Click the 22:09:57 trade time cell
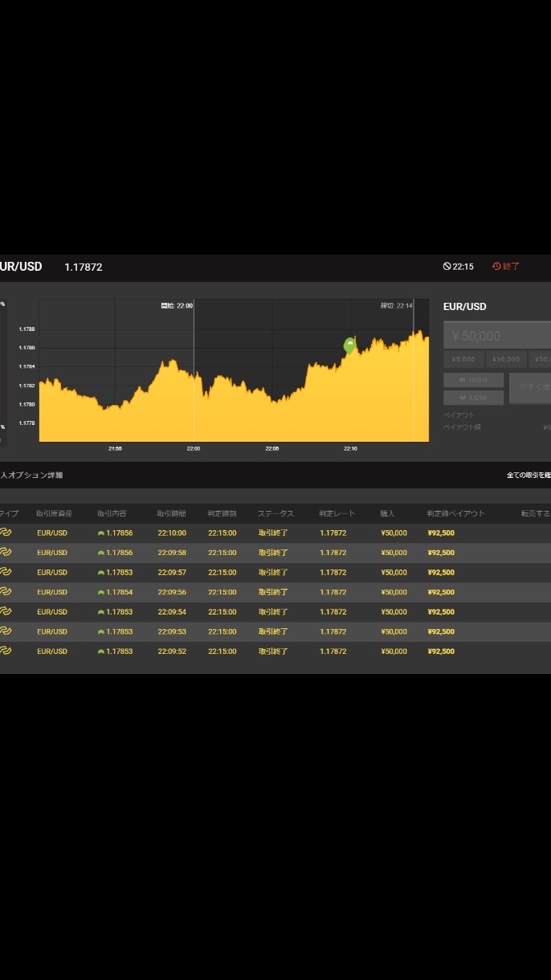 tap(172, 573)
